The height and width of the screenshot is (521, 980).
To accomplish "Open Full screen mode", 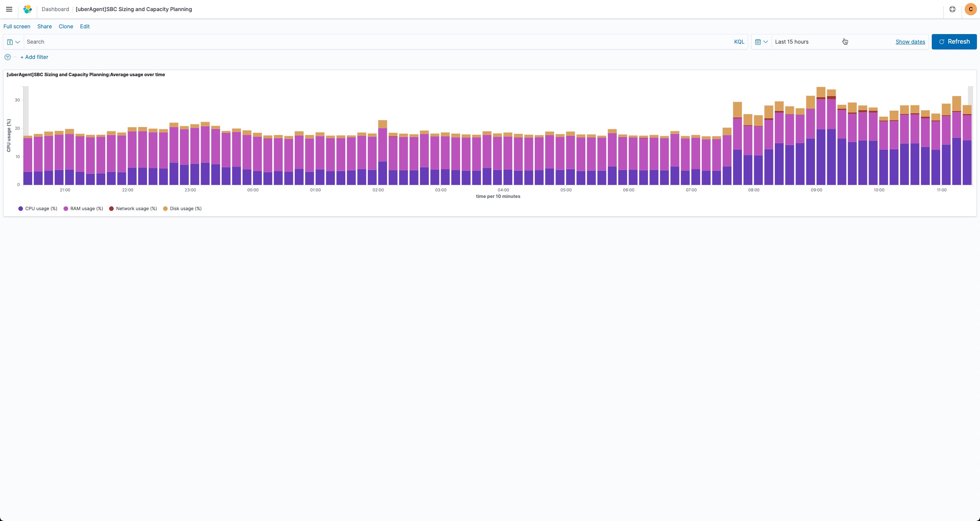I will pyautogui.click(x=17, y=26).
